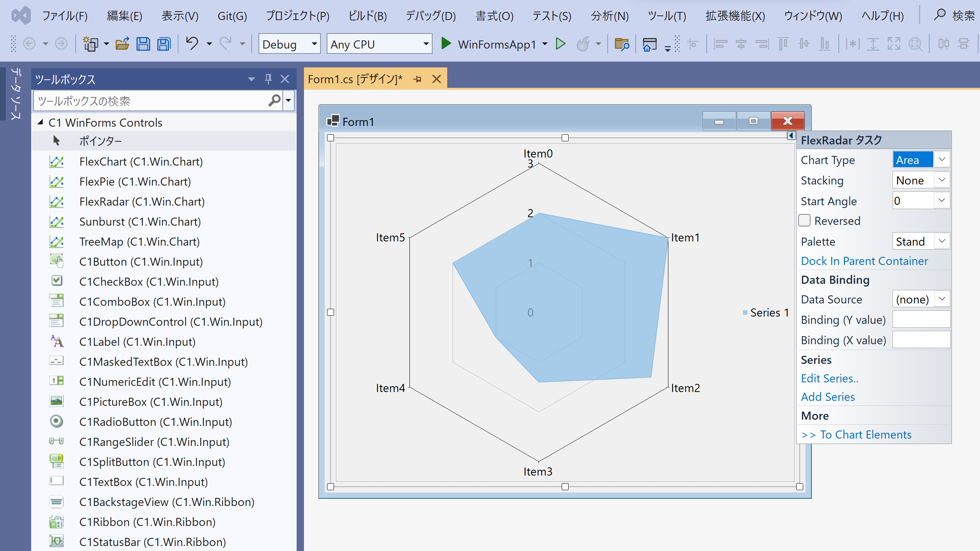Click the new project icon
The image size is (980, 551).
click(91, 44)
